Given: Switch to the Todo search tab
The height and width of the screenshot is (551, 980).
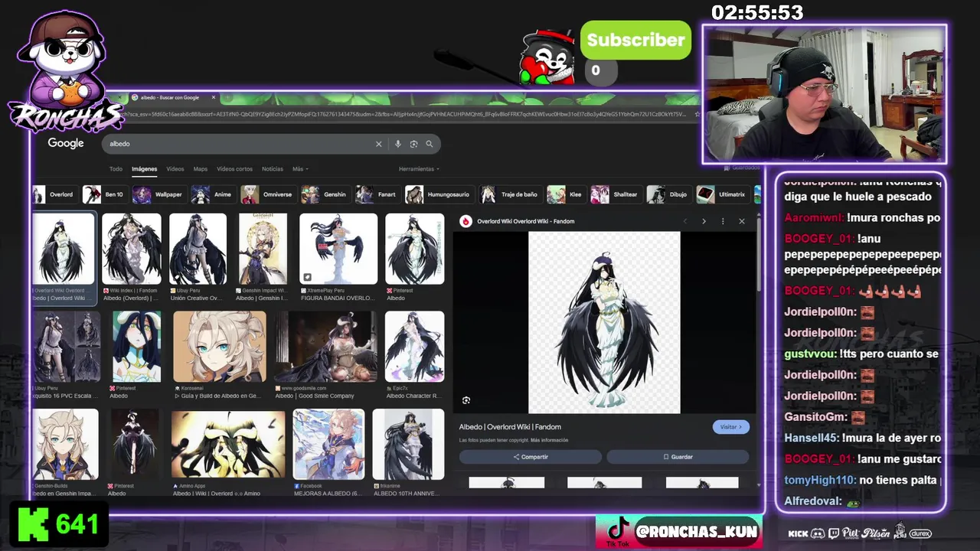Looking at the screenshot, I should (116, 169).
